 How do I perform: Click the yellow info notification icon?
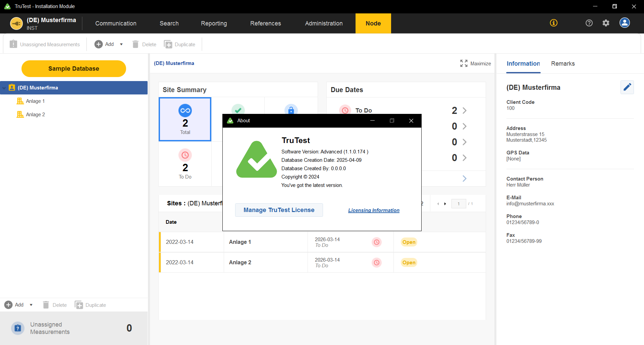(553, 23)
